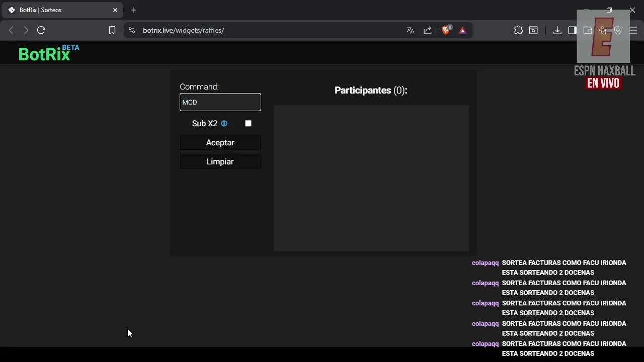Click the Aceptar button
The width and height of the screenshot is (644, 362).
tap(220, 143)
